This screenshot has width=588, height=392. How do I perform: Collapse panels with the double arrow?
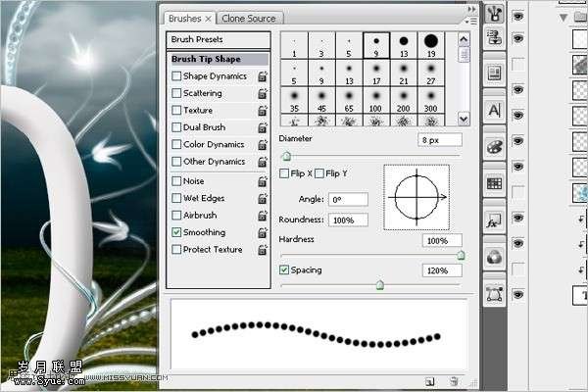coord(471,9)
